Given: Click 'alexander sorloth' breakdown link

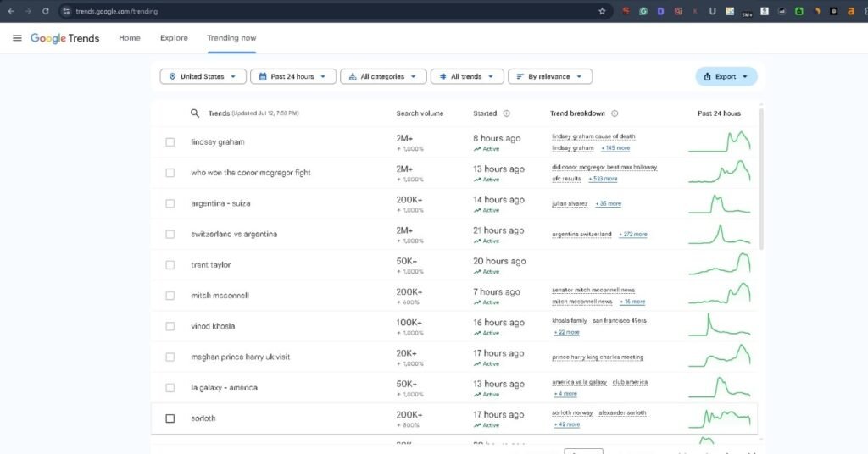Looking at the screenshot, I should click(622, 413).
